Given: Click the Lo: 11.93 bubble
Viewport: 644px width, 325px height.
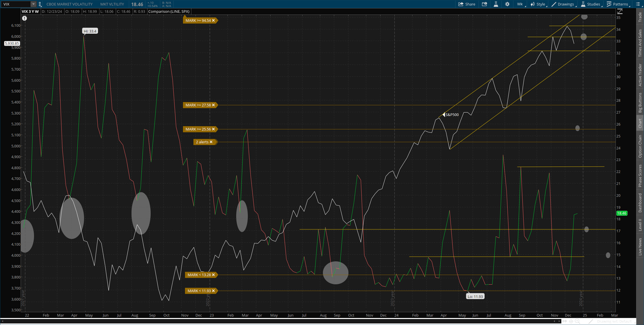Looking at the screenshot, I should click(x=475, y=296).
